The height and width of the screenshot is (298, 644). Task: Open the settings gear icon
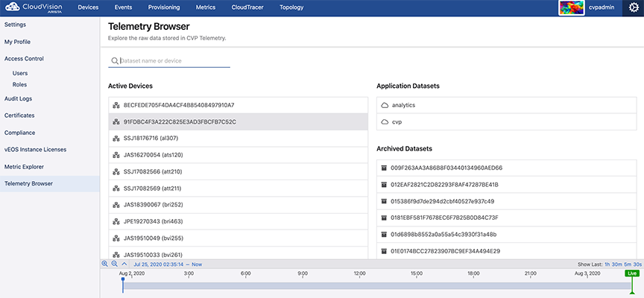(634, 7)
